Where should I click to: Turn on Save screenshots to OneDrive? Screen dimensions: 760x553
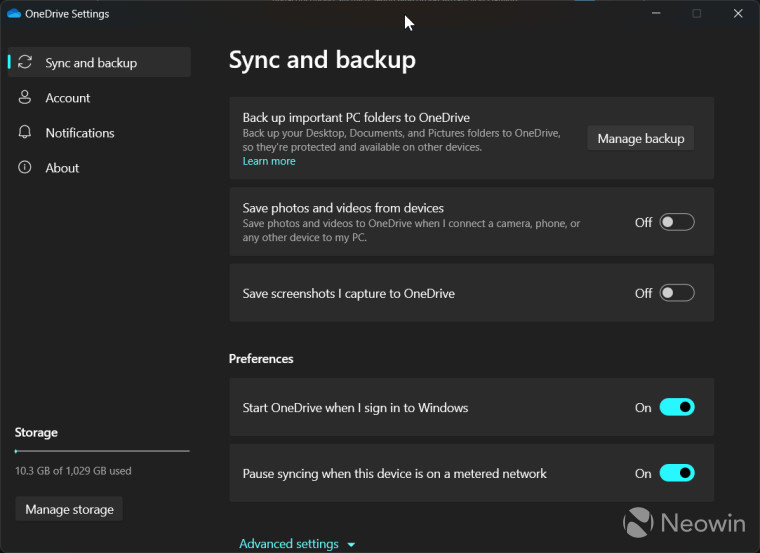677,293
